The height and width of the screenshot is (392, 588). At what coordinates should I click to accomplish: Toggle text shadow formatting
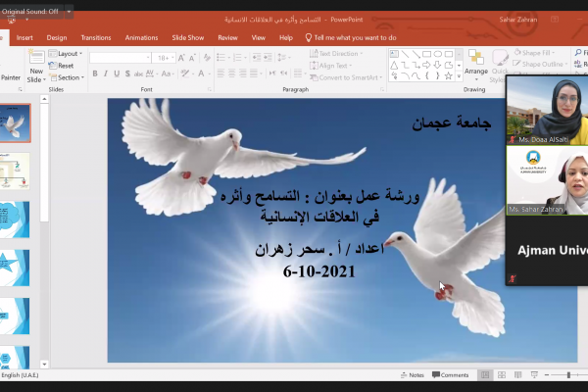tap(128, 75)
